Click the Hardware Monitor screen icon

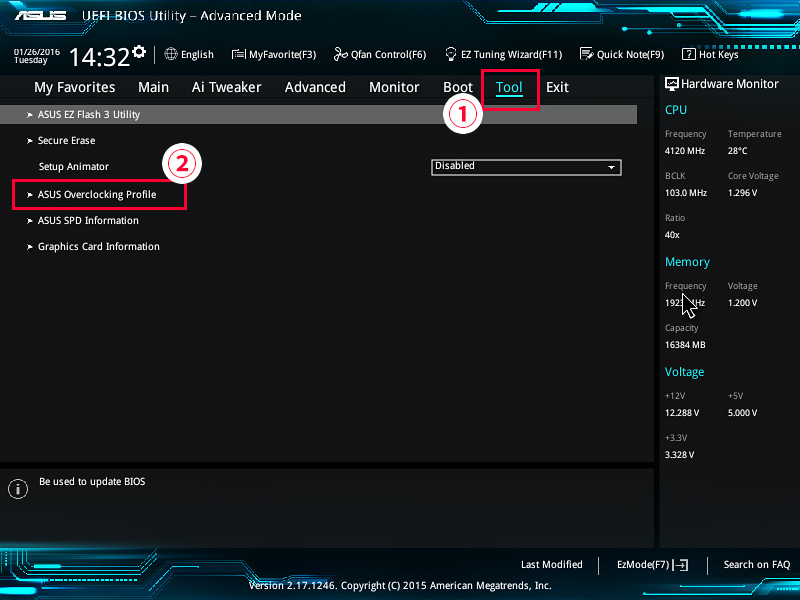point(671,84)
